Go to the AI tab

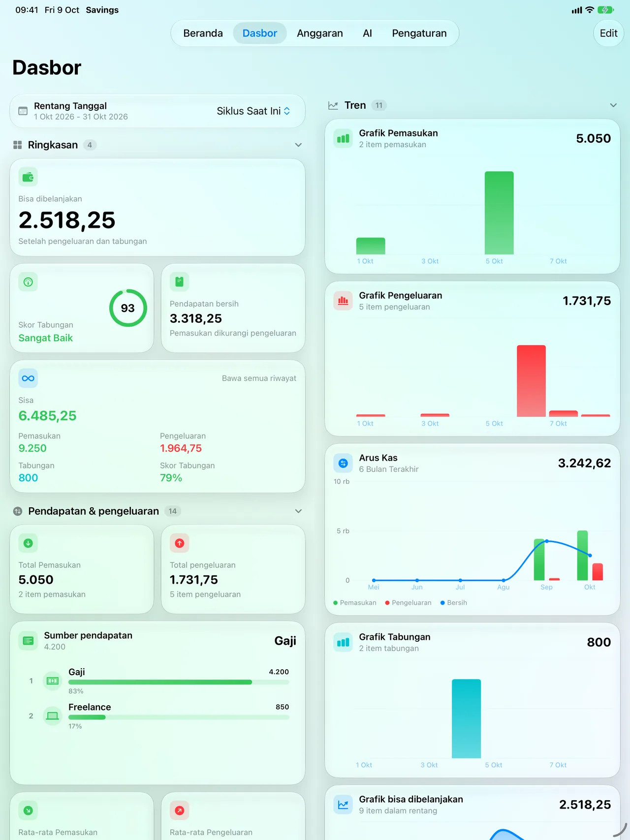click(367, 33)
